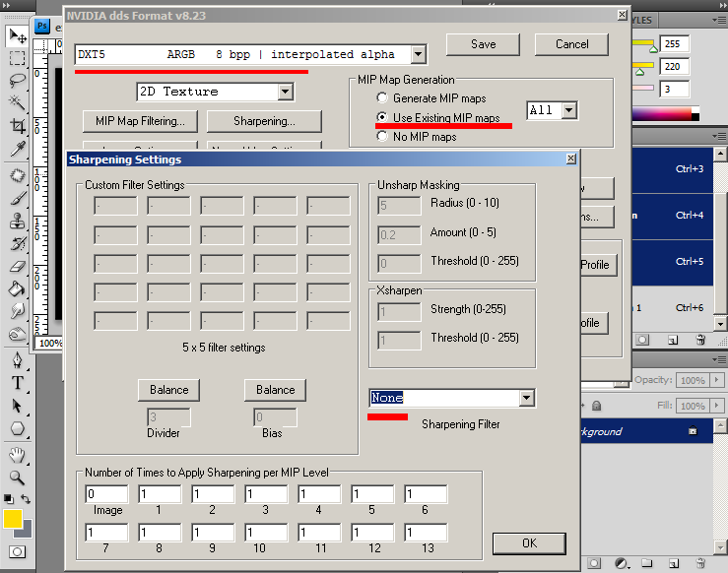Open the Color panel flyout menu
Image resolution: width=728 pixels, height=573 pixels.
pyautogui.click(x=719, y=20)
